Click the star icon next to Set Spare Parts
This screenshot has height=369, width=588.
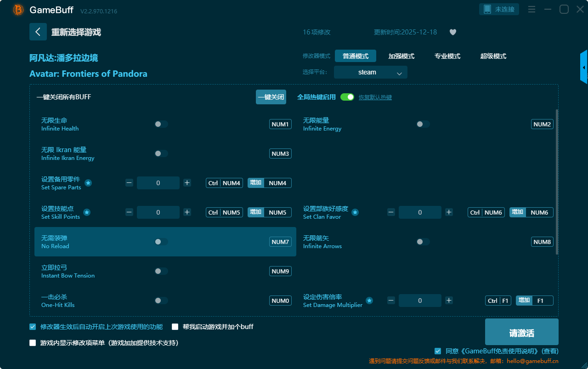(88, 183)
